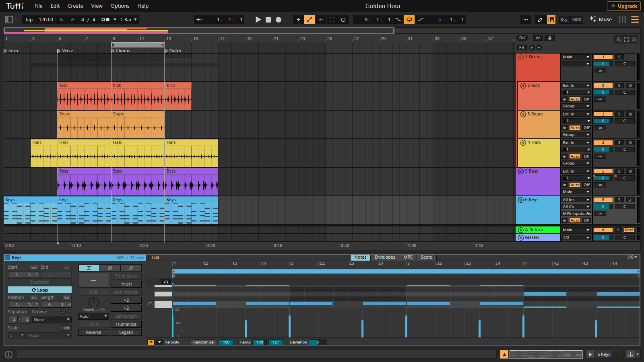Open the hamburger menu icon at top right
Image resolution: width=644 pixels, height=362 pixels.
point(635,19)
